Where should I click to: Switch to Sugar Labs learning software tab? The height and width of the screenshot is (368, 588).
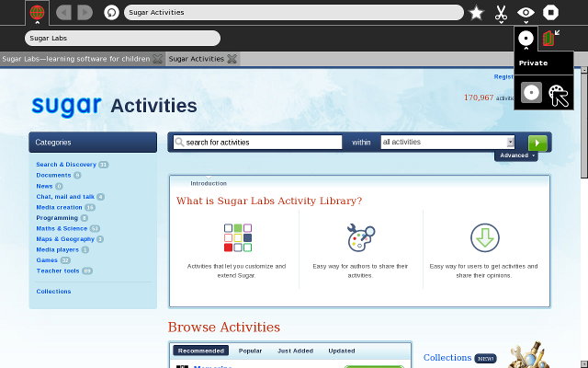tap(75, 59)
